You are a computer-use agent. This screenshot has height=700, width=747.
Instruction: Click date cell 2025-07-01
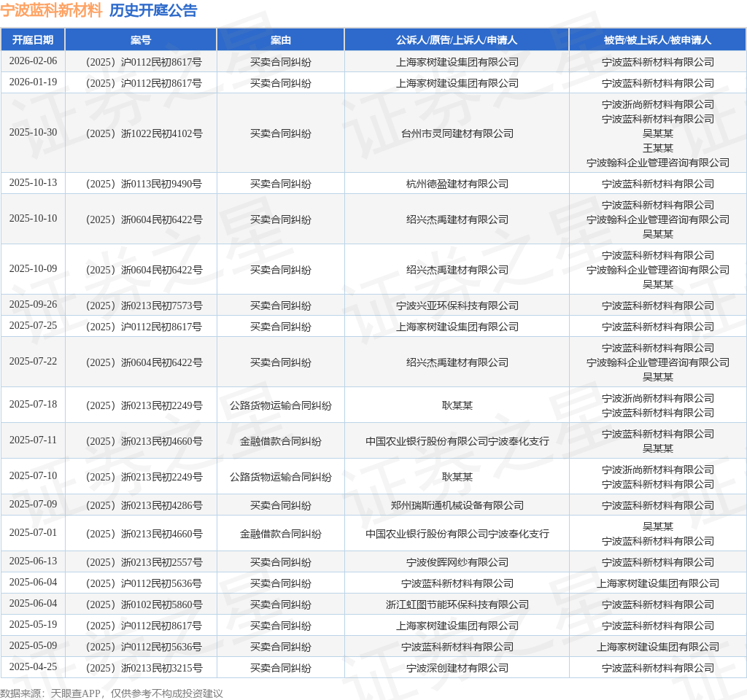tap(33, 533)
